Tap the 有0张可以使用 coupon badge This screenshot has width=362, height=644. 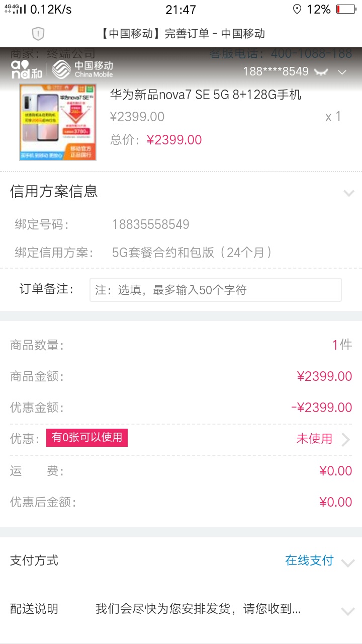(87, 437)
